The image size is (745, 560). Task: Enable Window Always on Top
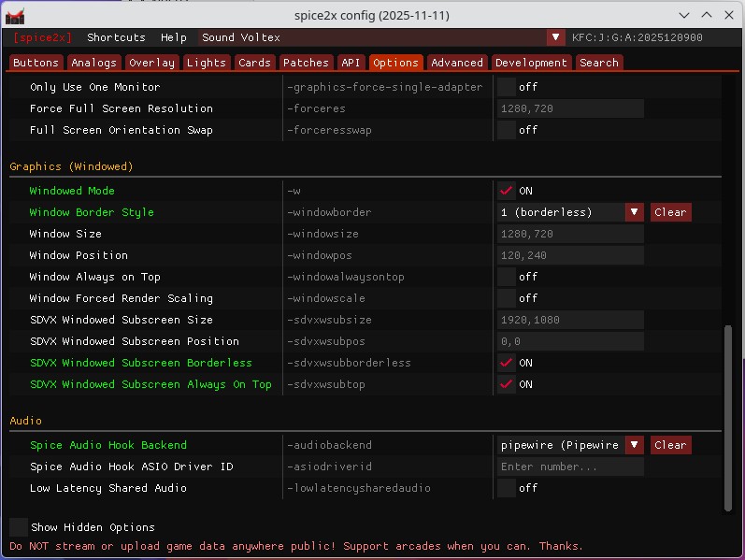[x=507, y=277]
